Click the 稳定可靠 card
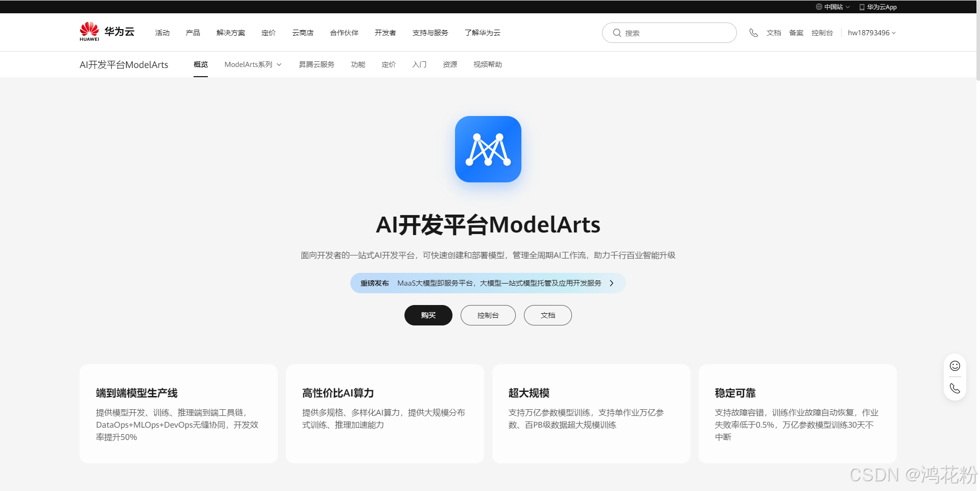Viewport: 980px width, 491px height. pyautogui.click(x=798, y=414)
